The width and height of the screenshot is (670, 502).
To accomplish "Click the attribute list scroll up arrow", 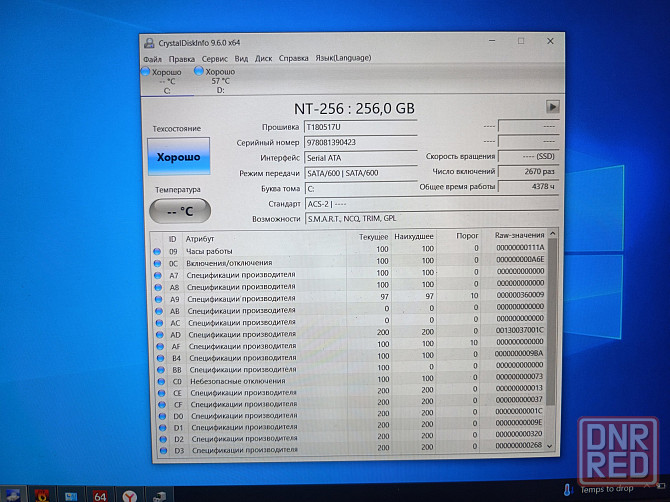I will (x=552, y=234).
